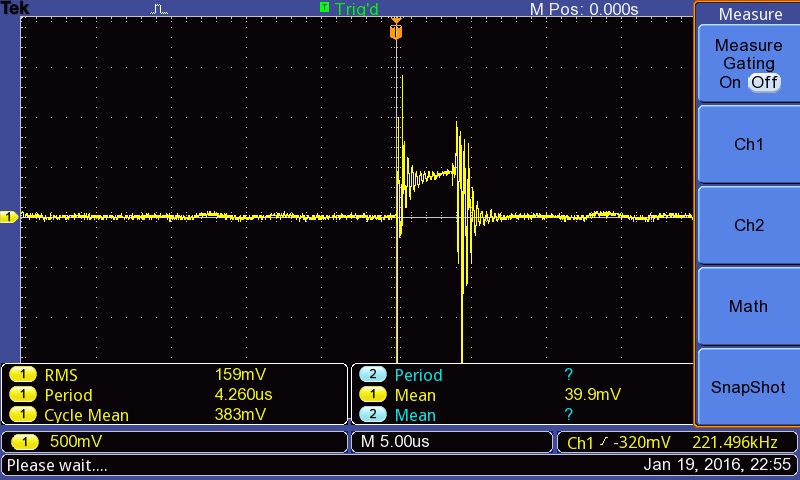800x480 pixels.
Task: Click the channel 1 badge beside Cycle Mean
Action: (23, 414)
